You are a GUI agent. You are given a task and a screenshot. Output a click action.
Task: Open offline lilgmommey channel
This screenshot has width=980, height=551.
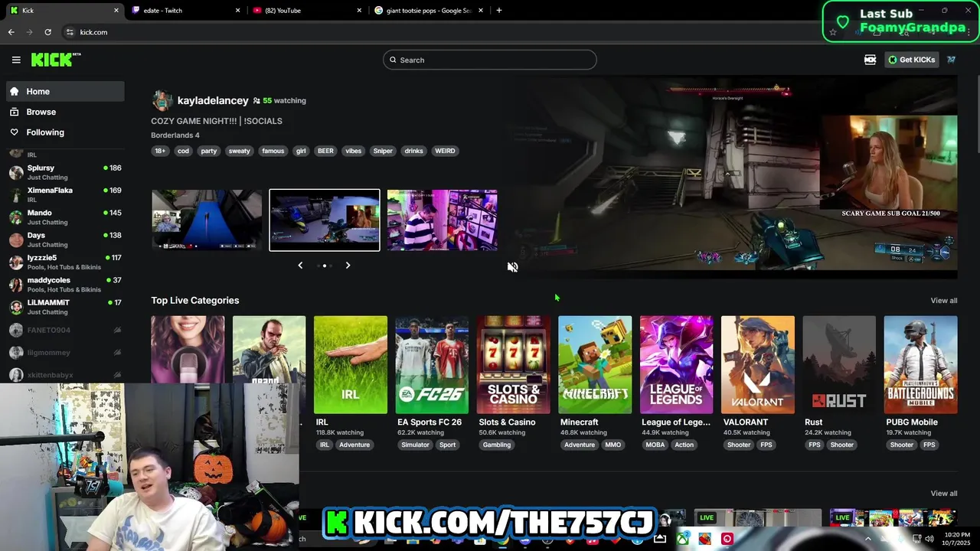[65, 352]
